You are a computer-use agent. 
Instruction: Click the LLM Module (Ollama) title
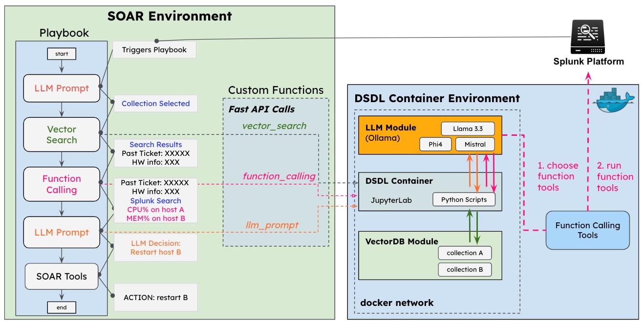[391, 132]
